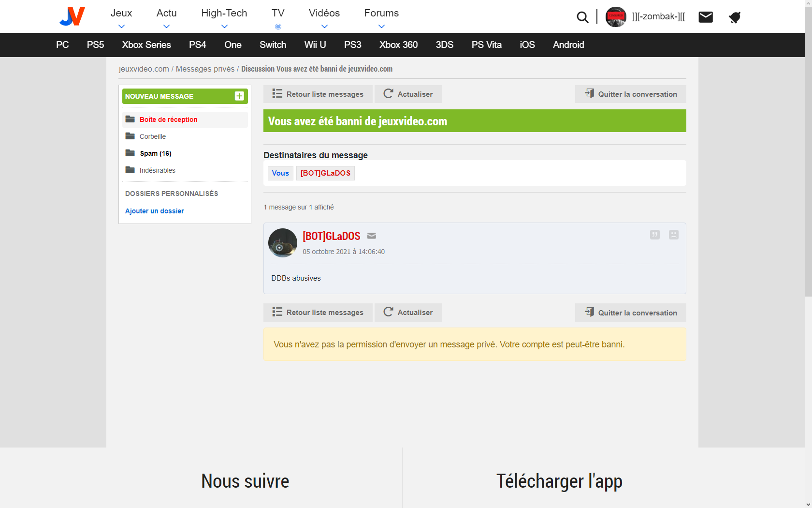This screenshot has width=812, height=508.
Task: Click Quitter la conversation below the message
Action: point(631,313)
